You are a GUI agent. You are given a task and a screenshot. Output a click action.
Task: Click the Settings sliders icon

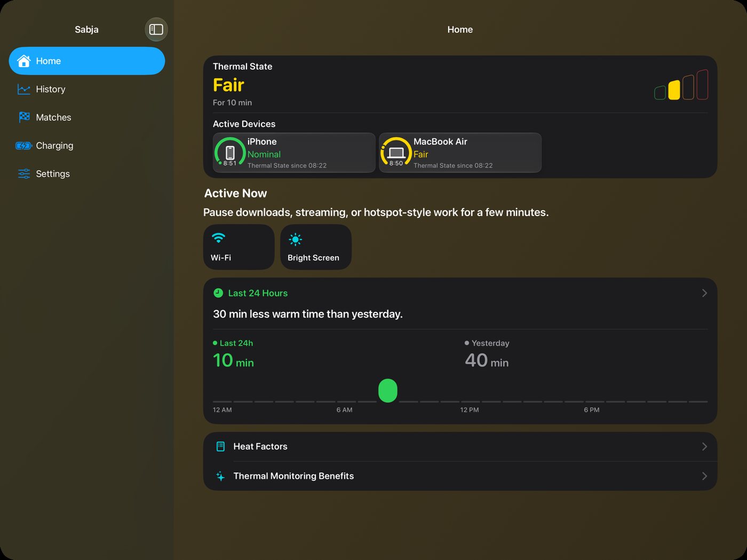24,174
